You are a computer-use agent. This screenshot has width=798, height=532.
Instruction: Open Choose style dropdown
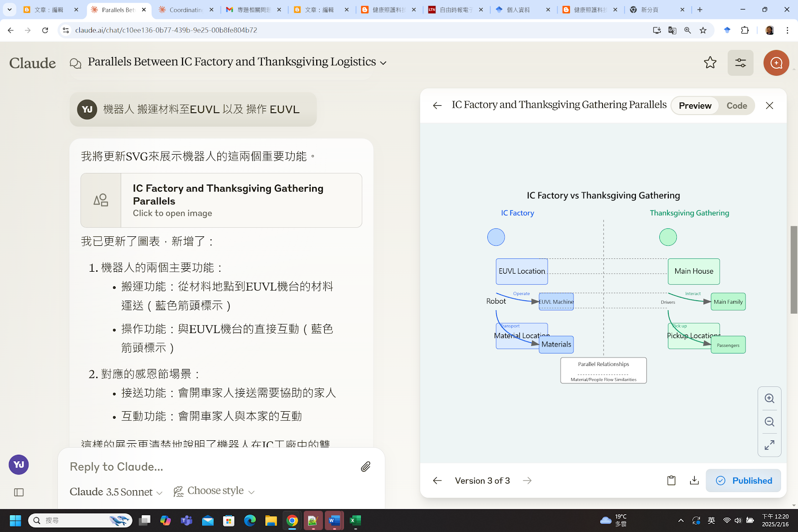pos(214,491)
